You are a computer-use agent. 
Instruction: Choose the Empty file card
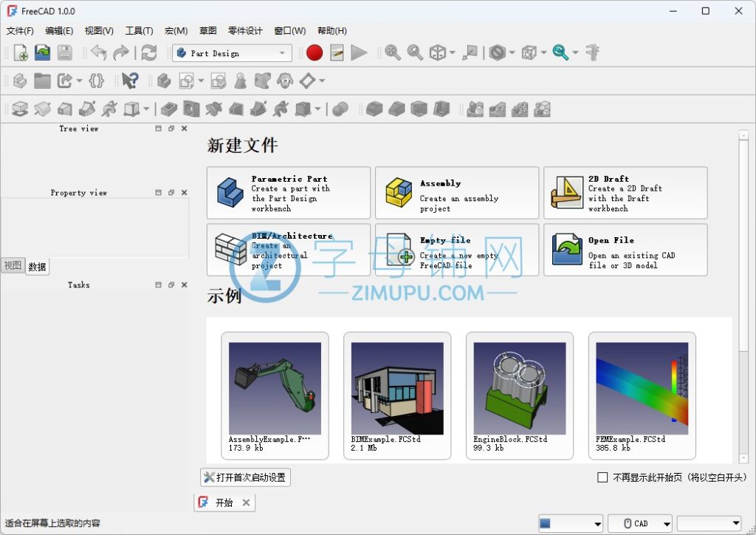[456, 250]
